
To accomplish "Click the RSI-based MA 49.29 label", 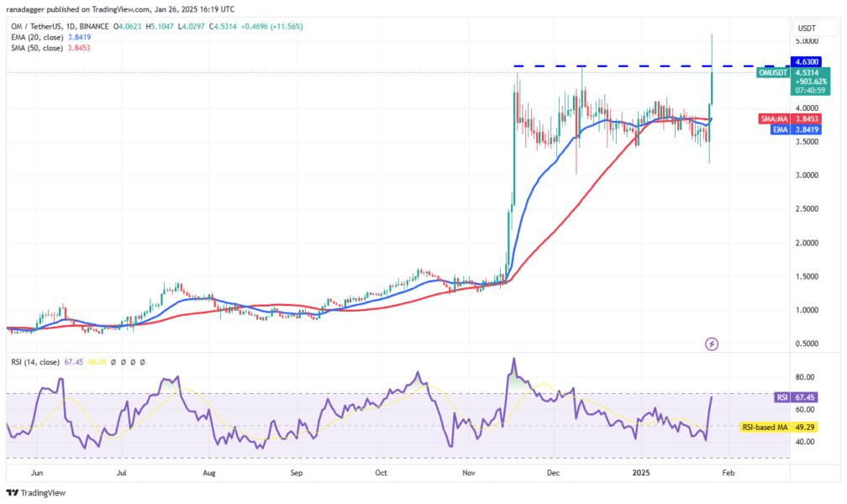I will point(778,427).
